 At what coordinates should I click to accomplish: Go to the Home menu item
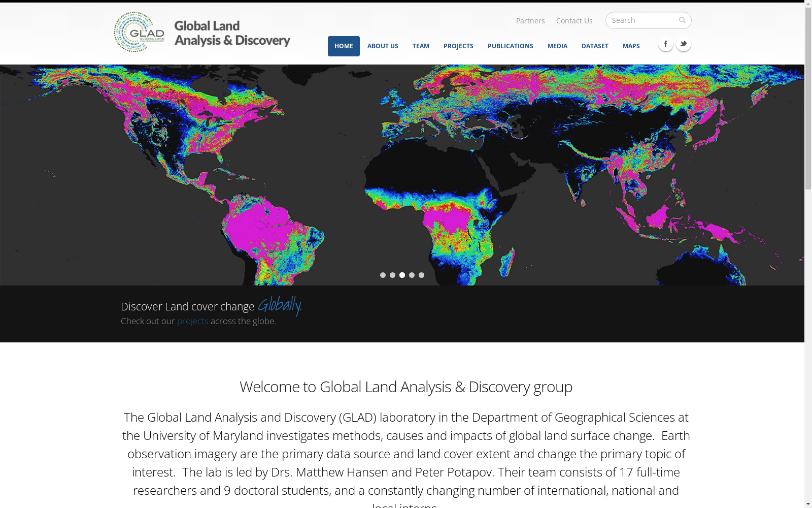click(x=344, y=46)
